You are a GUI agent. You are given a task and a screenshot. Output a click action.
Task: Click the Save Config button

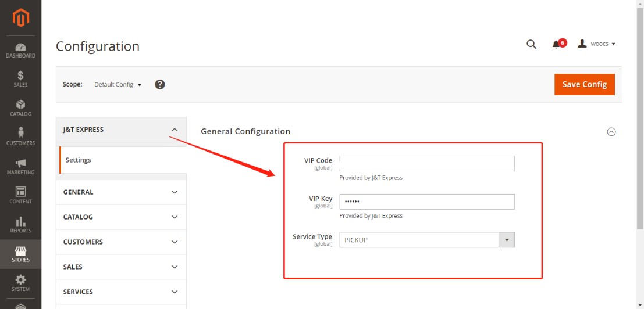(x=585, y=84)
